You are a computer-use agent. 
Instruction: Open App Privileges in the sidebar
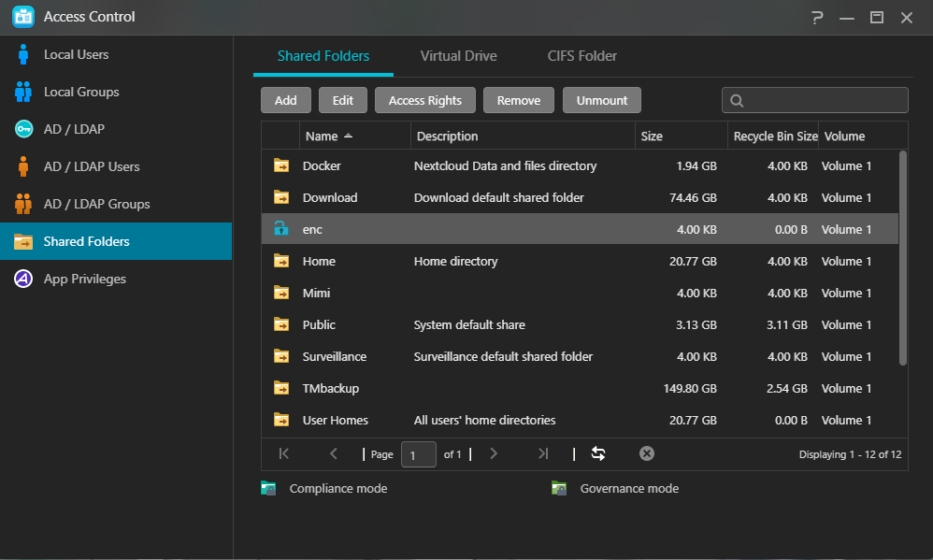click(x=116, y=279)
